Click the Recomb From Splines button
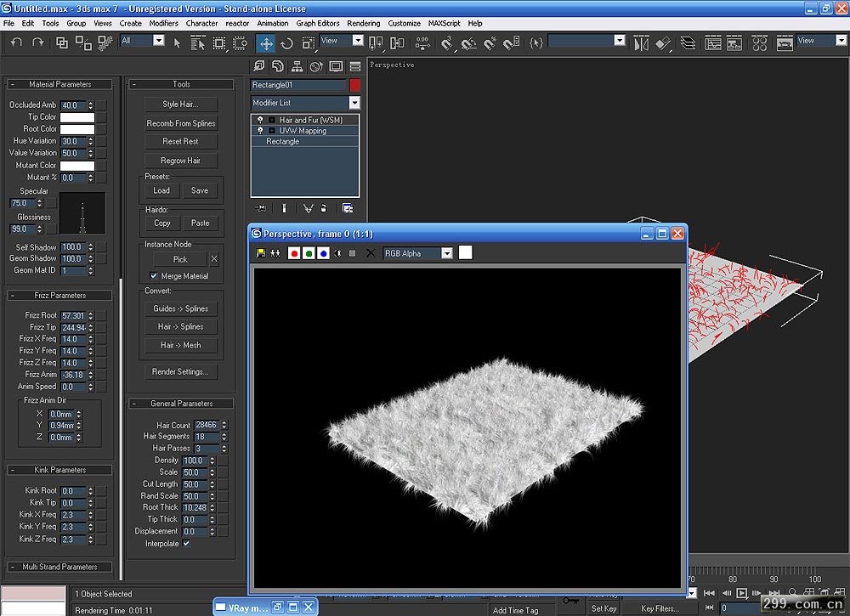This screenshot has width=850, height=616. tap(180, 123)
